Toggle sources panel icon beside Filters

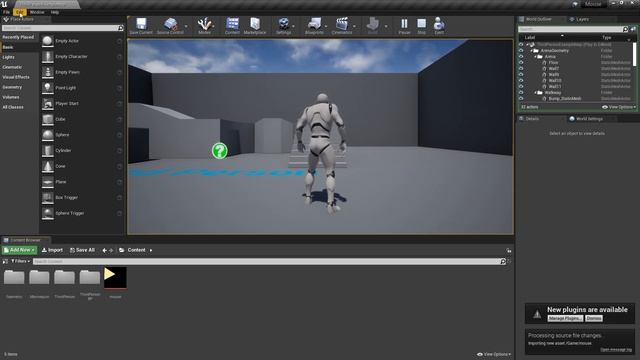5,261
